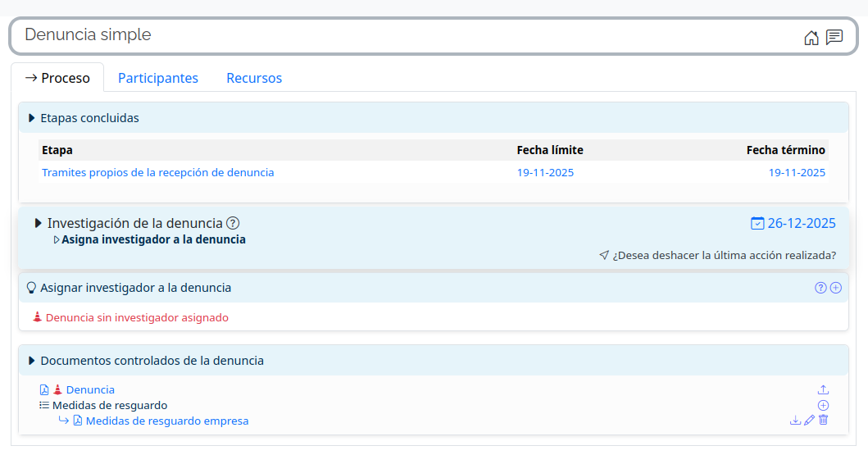
Task: Click the 26-12-2025 deadline date
Action: (x=801, y=223)
